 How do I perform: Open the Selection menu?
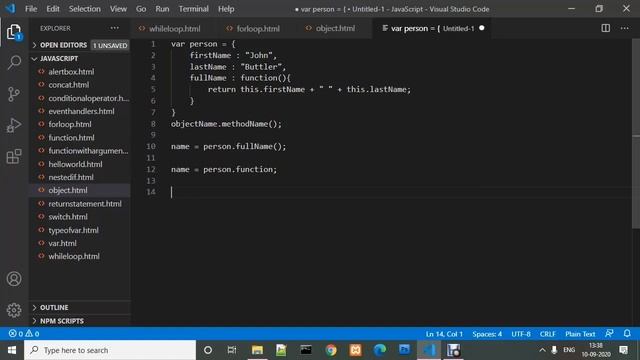(x=84, y=9)
